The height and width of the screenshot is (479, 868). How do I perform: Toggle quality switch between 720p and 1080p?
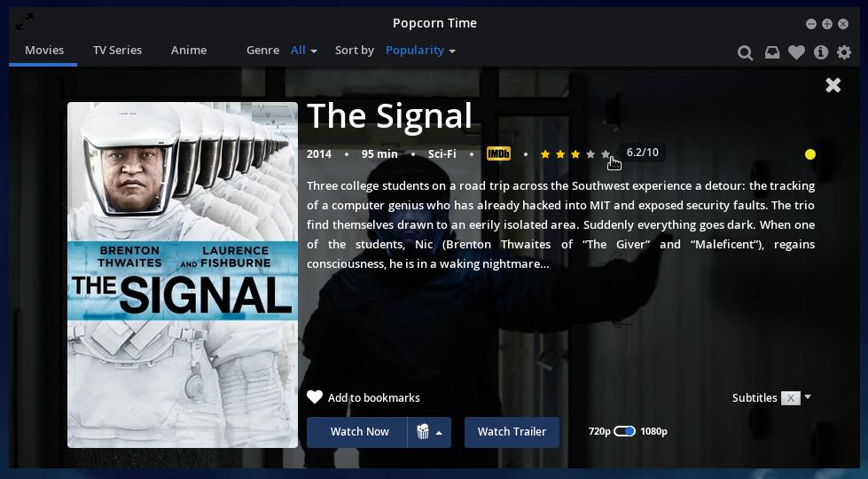click(x=624, y=431)
